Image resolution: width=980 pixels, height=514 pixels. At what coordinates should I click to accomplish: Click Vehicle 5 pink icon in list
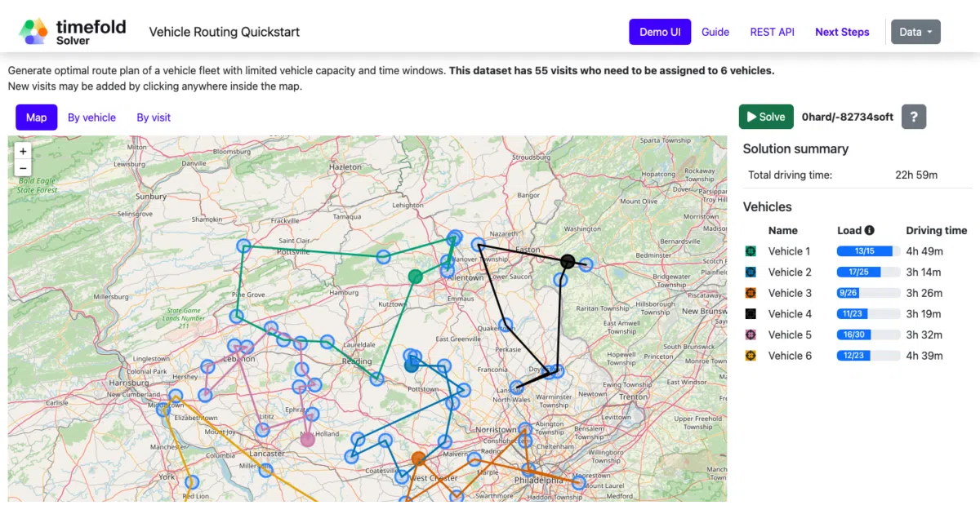(751, 335)
